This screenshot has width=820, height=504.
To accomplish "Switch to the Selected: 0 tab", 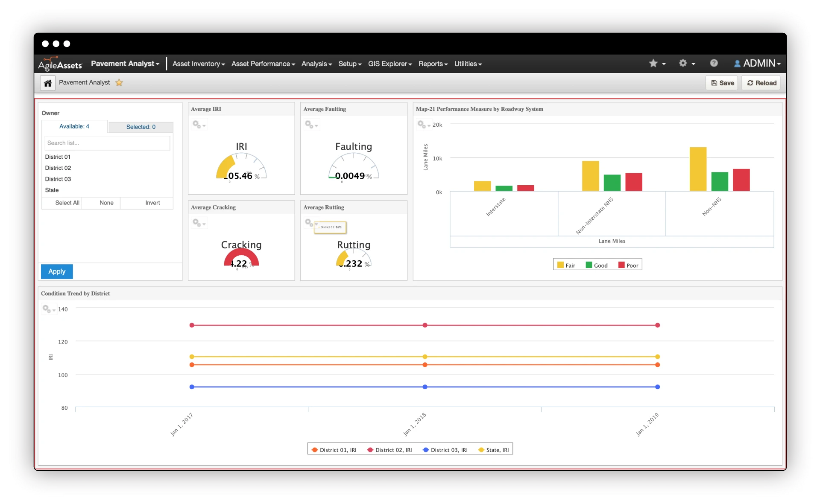I will click(x=141, y=127).
